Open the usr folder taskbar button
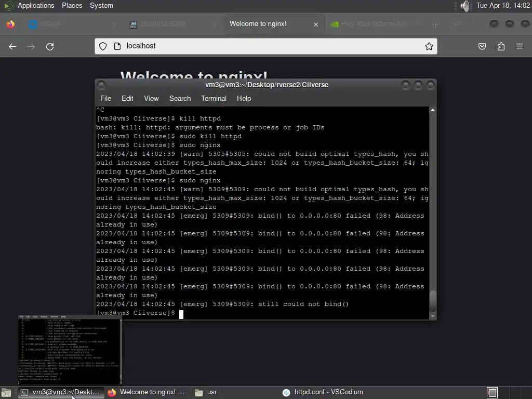The width and height of the screenshot is (532, 399). click(206, 392)
